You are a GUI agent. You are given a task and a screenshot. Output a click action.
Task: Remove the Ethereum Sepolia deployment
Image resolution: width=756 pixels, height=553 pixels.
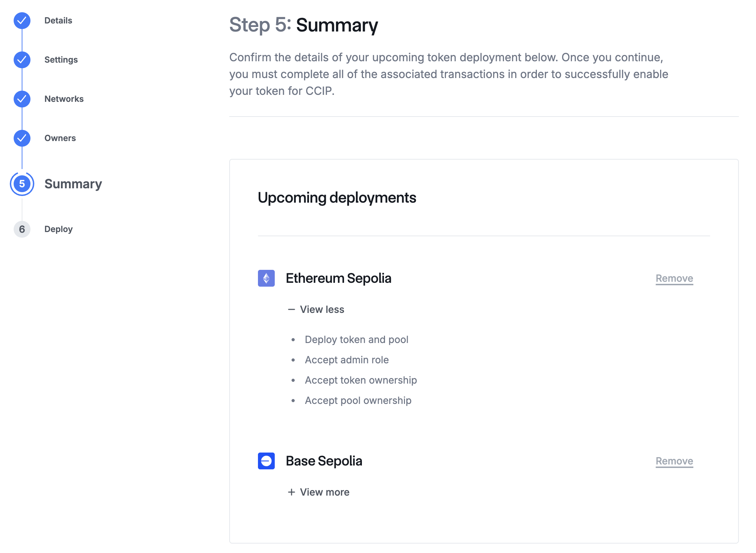pos(674,278)
